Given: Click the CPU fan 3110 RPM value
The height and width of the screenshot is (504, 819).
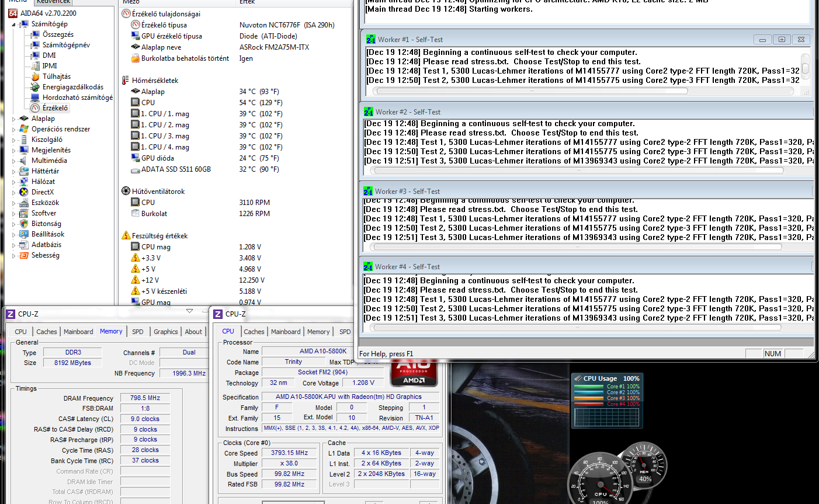Looking at the screenshot, I should point(255,203).
